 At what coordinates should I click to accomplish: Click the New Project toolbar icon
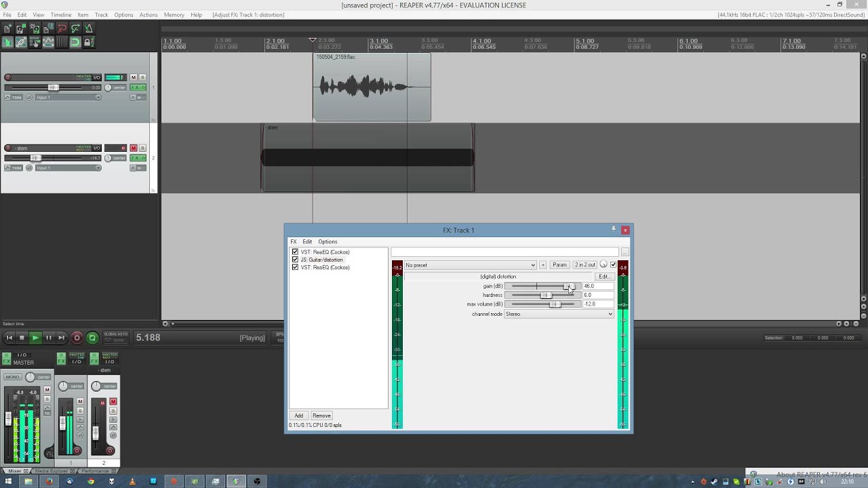click(x=7, y=28)
